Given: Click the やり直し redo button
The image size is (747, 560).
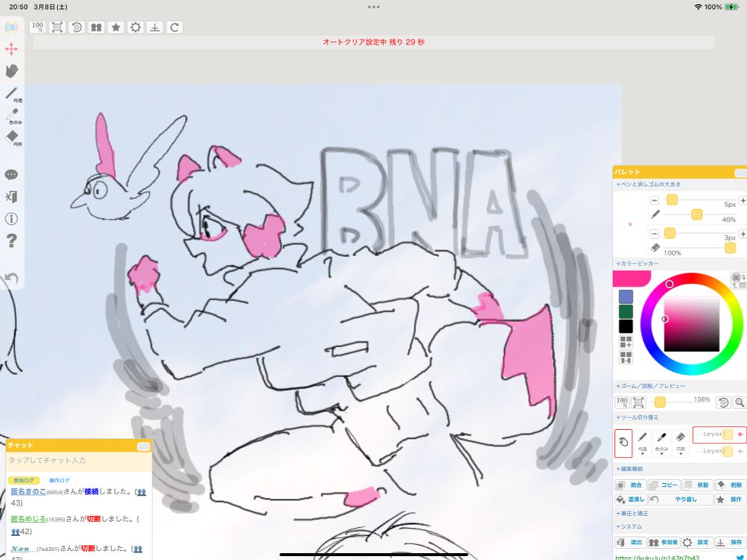Looking at the screenshot, I should point(681,500).
